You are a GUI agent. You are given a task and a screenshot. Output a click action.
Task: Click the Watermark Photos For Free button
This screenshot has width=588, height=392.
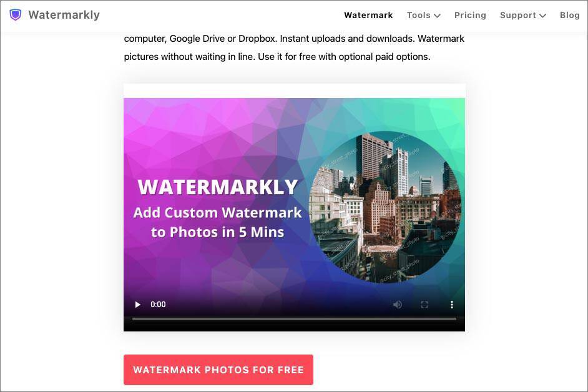(218, 370)
